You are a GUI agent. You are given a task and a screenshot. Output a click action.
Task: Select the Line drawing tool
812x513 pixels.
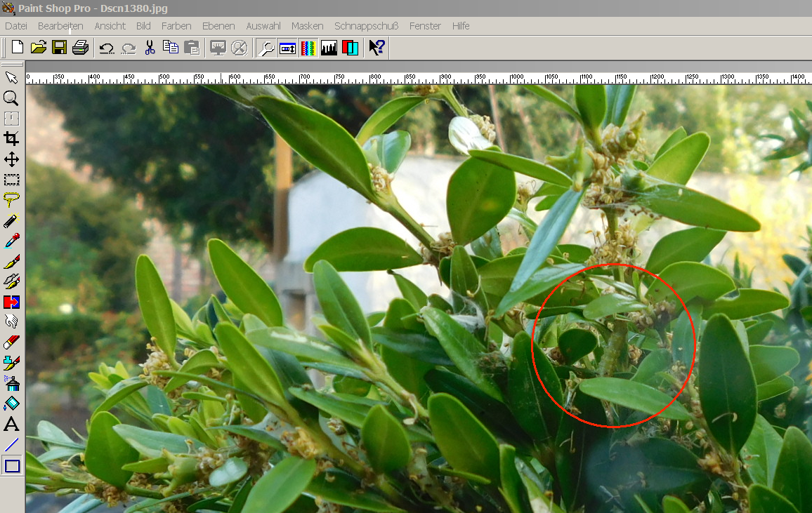[11, 444]
